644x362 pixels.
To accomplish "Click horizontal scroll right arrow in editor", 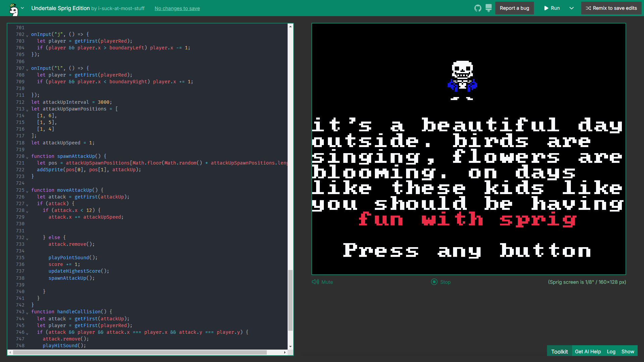I will click(x=285, y=352).
